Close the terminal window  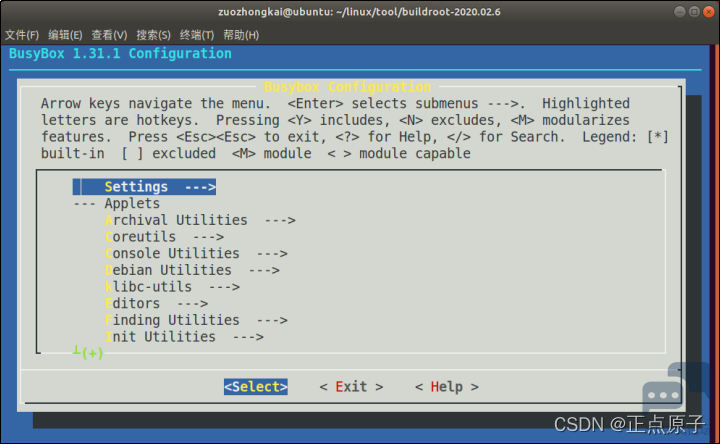(709, 12)
